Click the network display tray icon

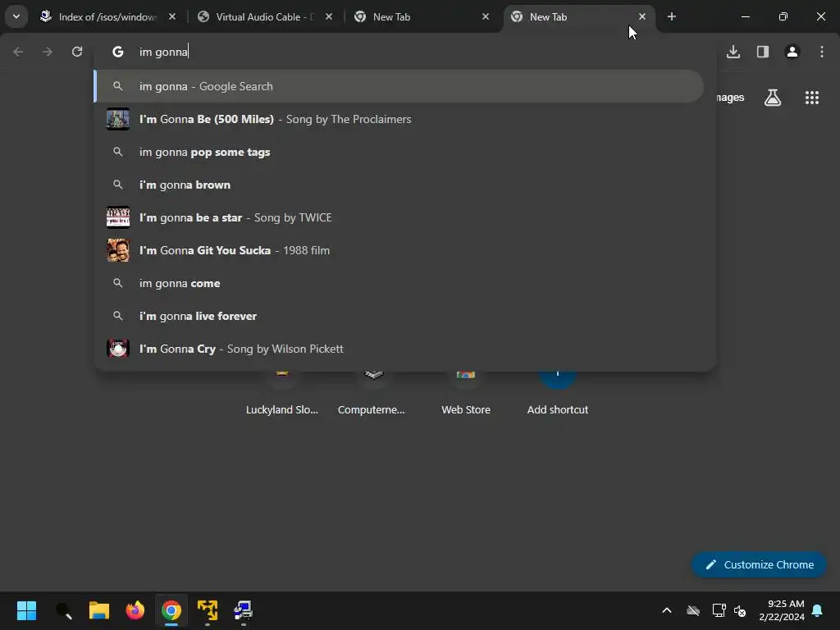pos(719,610)
